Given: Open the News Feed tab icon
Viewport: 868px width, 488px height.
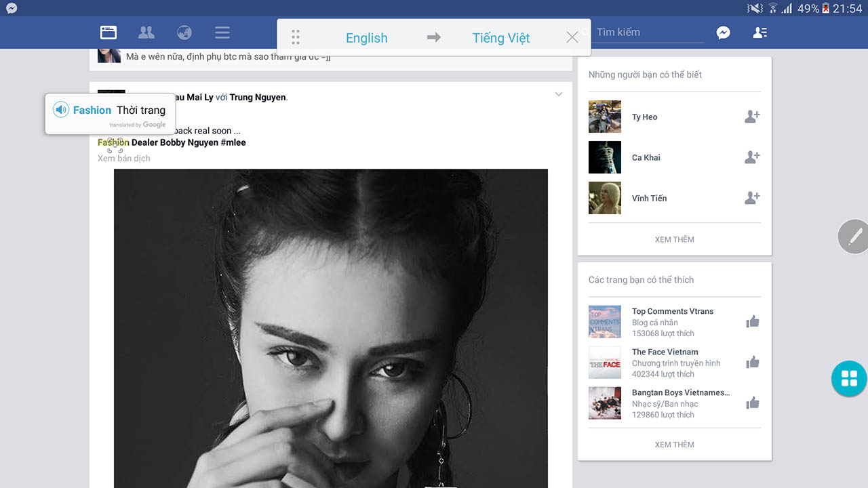Looking at the screenshot, I should 108,33.
